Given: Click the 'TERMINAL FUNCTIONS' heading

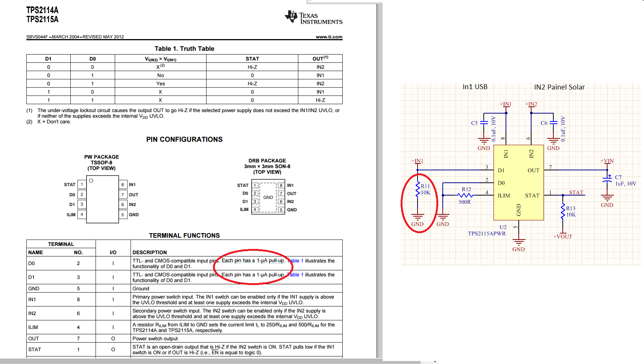Looking at the screenshot, I should click(x=184, y=235).
